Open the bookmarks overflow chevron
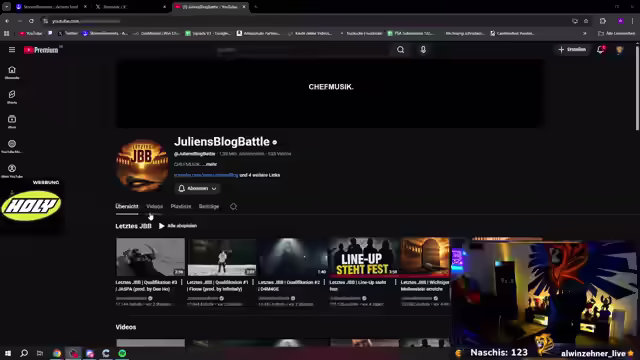The width and height of the screenshot is (640, 360). tap(585, 33)
